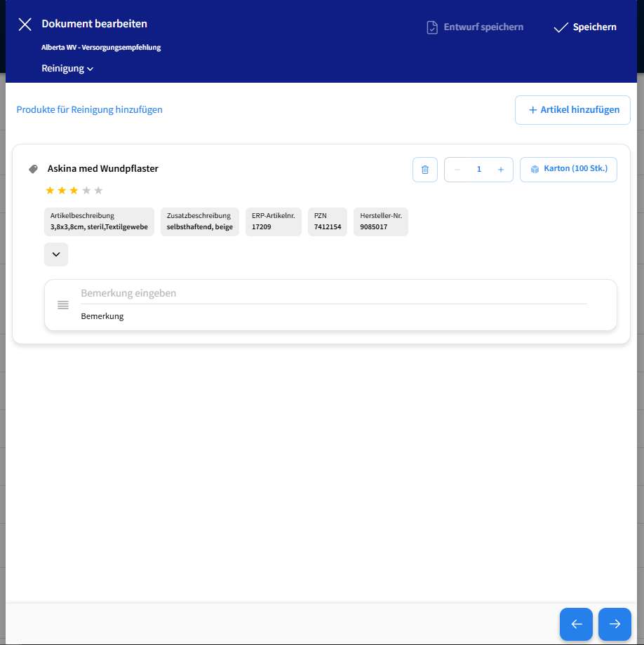Image resolution: width=644 pixels, height=645 pixels.
Task: Open the Reinigung dropdown in header
Action: click(x=67, y=69)
